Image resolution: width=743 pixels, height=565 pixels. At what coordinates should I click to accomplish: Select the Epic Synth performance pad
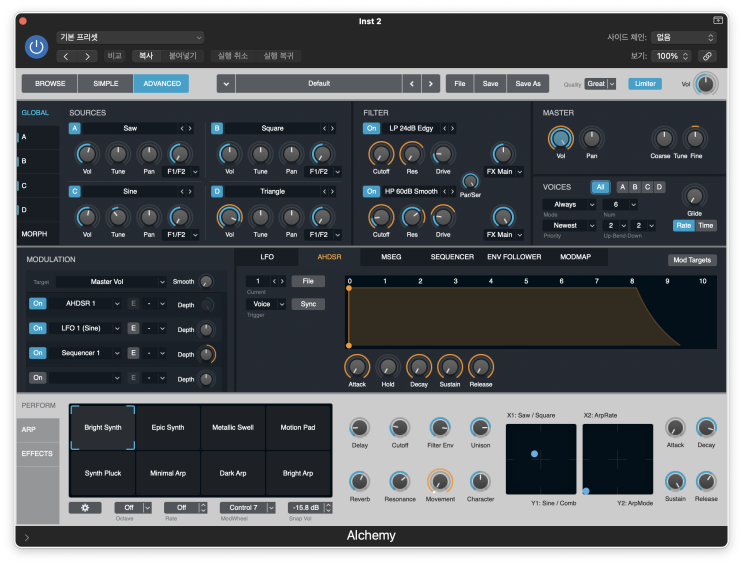click(168, 427)
